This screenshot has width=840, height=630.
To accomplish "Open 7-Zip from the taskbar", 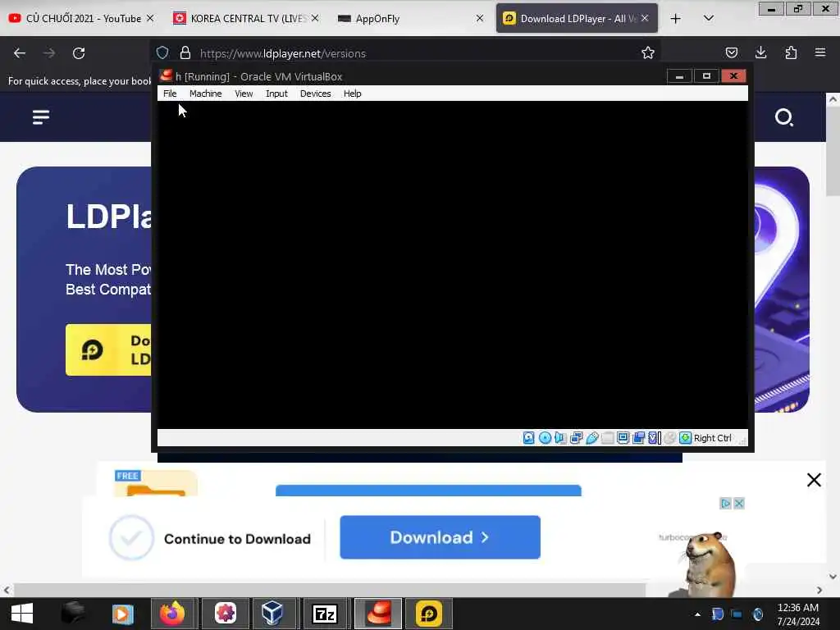I will [x=325, y=614].
